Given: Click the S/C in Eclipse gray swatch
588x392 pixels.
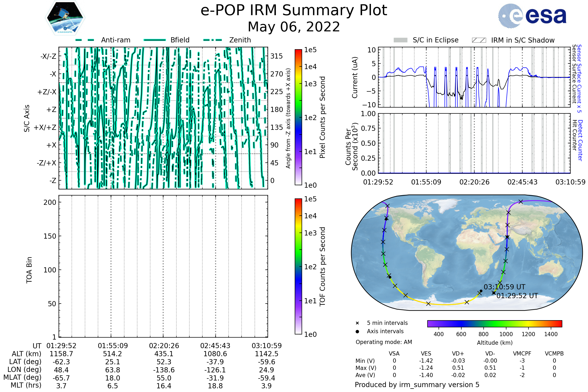Looking at the screenshot, I should (400, 40).
